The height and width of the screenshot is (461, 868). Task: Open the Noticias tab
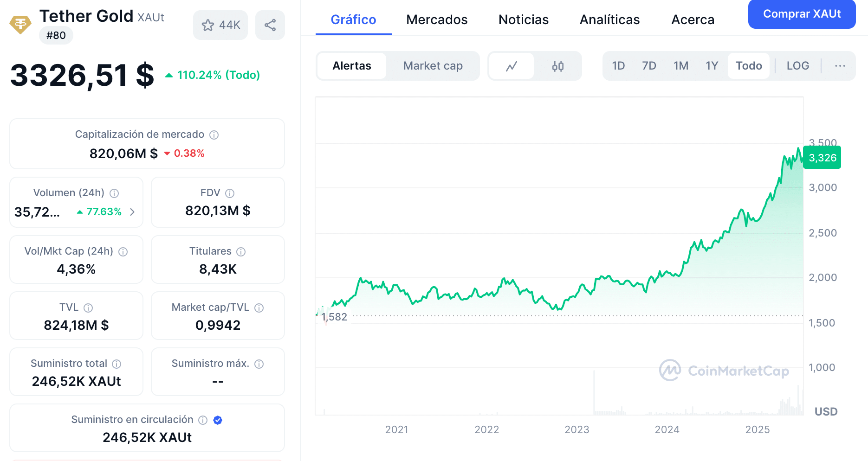click(524, 19)
